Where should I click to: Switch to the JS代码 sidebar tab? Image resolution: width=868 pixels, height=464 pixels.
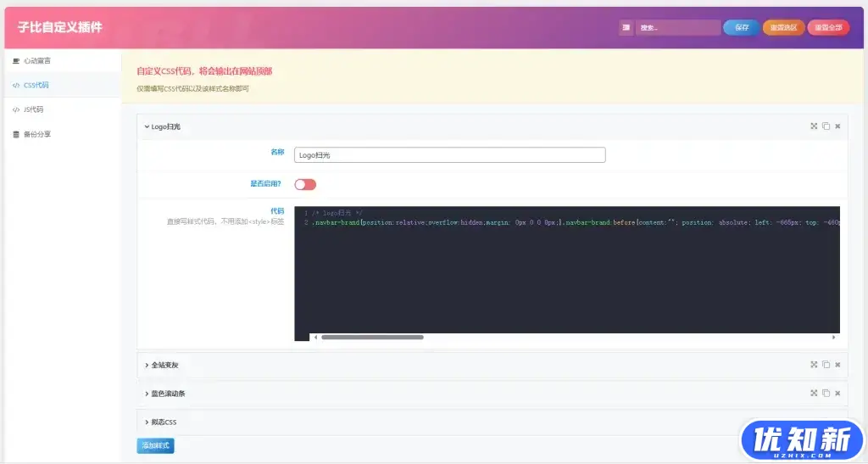(34, 109)
